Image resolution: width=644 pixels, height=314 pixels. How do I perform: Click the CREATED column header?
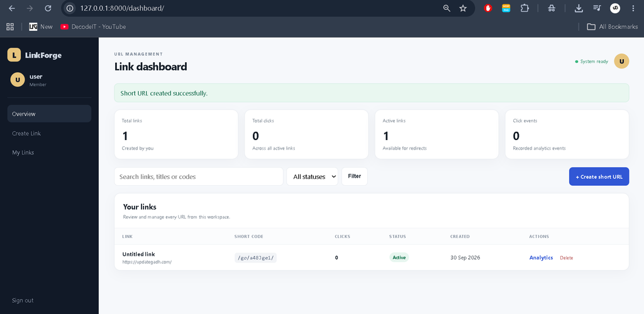(460, 237)
